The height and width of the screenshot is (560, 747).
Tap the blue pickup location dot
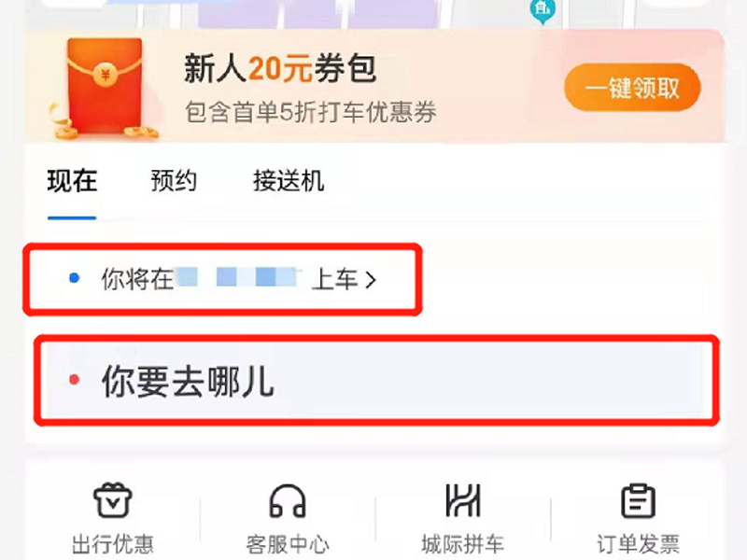click(75, 277)
